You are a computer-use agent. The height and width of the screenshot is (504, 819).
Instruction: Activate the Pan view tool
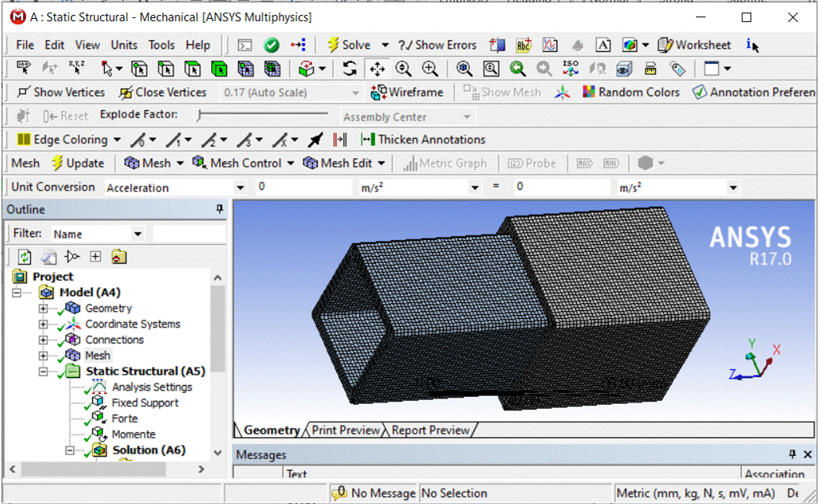[377, 69]
